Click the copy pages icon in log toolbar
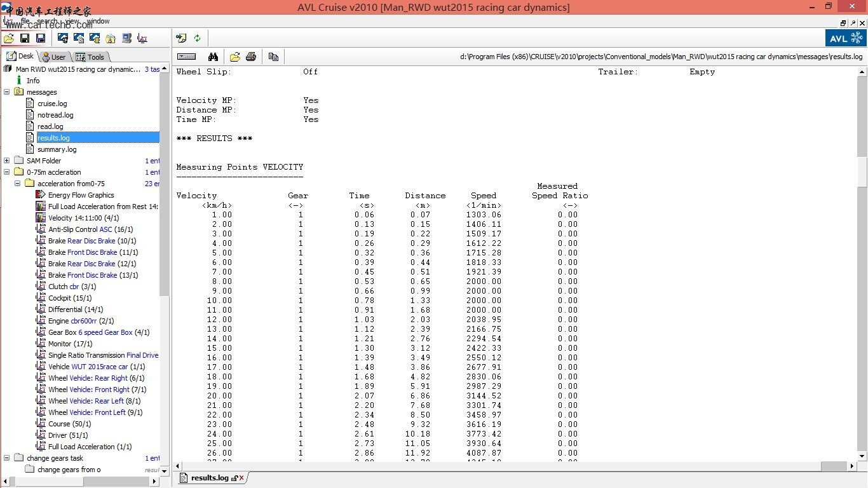 pyautogui.click(x=273, y=57)
